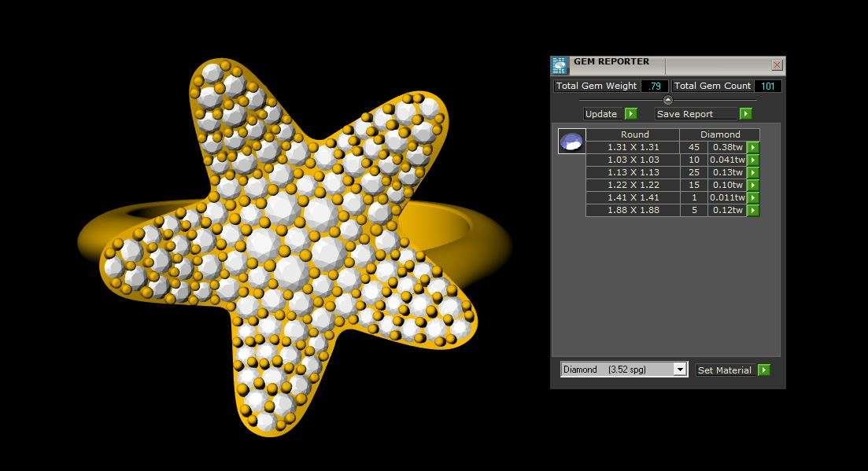Click green arrow for 1.31 X 1.31 row

tap(753, 147)
